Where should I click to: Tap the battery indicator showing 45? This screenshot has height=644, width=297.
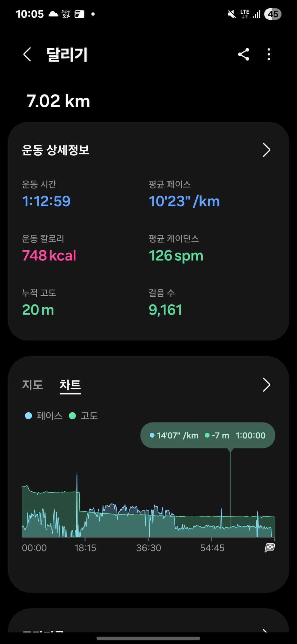[x=273, y=14]
